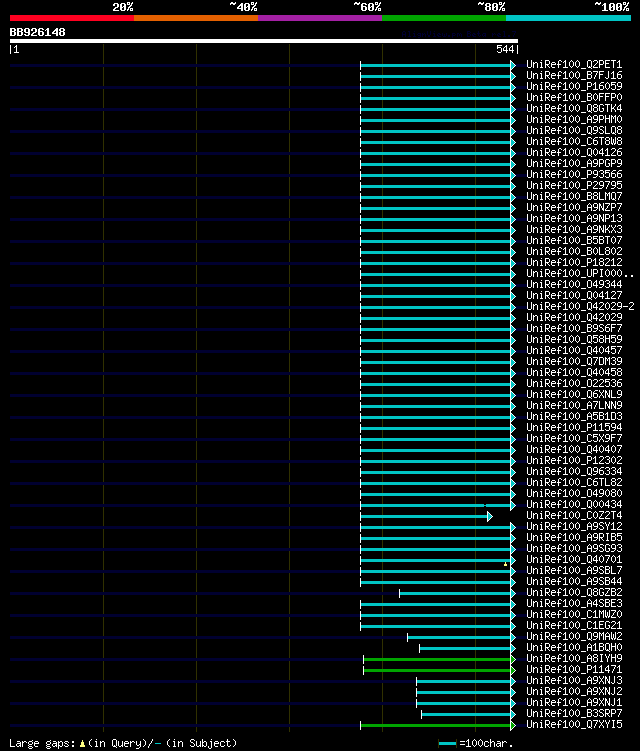
Task: Select the cyan alignment bar for Q8GZB2
Action: (457, 593)
